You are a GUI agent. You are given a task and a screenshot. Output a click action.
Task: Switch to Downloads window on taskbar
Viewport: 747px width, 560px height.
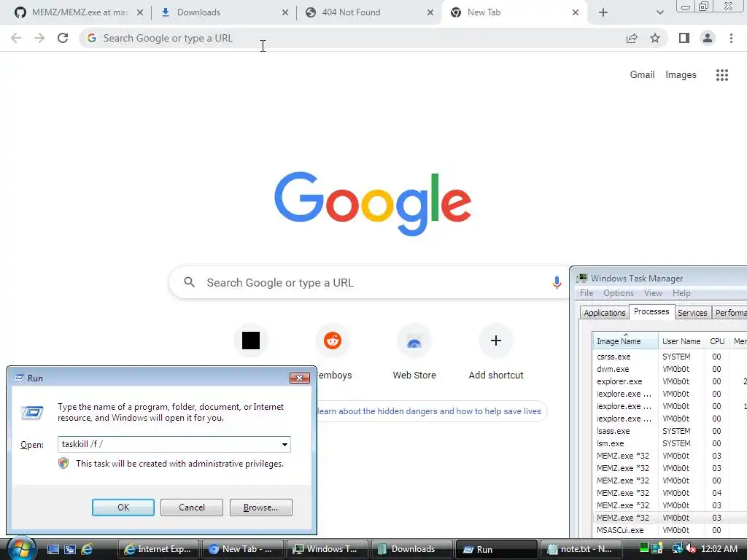coord(412,549)
